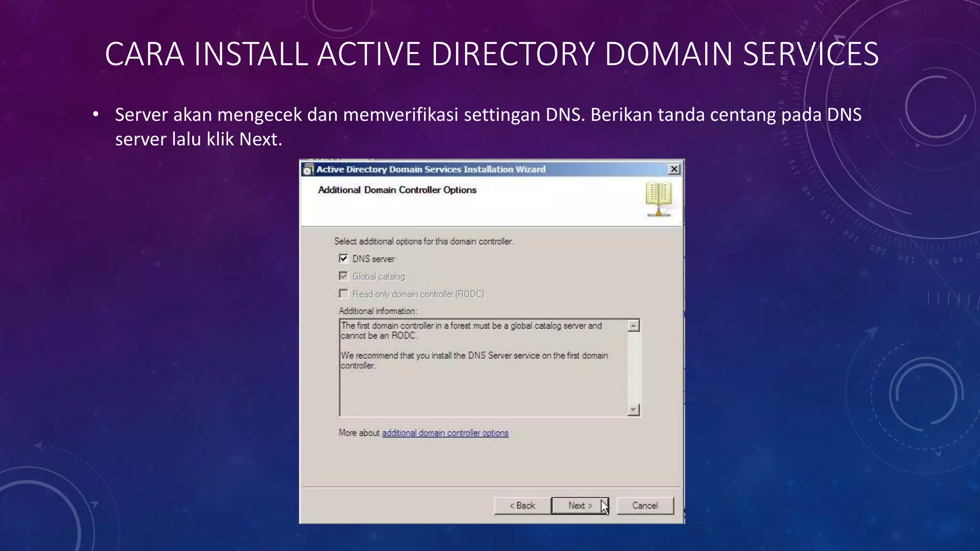Click the greyed-out Global catalog checkbox
This screenshot has height=551, width=980.
coord(343,276)
